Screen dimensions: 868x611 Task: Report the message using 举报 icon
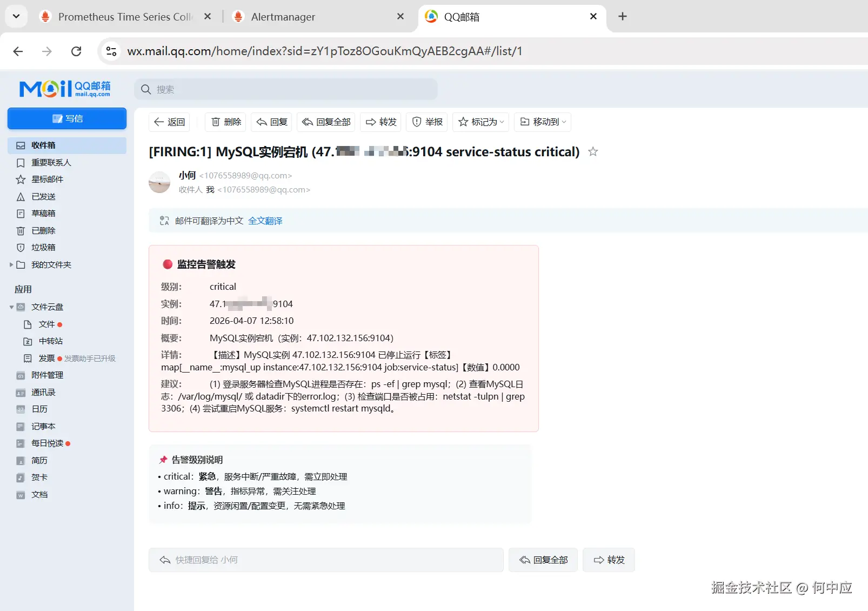click(426, 122)
